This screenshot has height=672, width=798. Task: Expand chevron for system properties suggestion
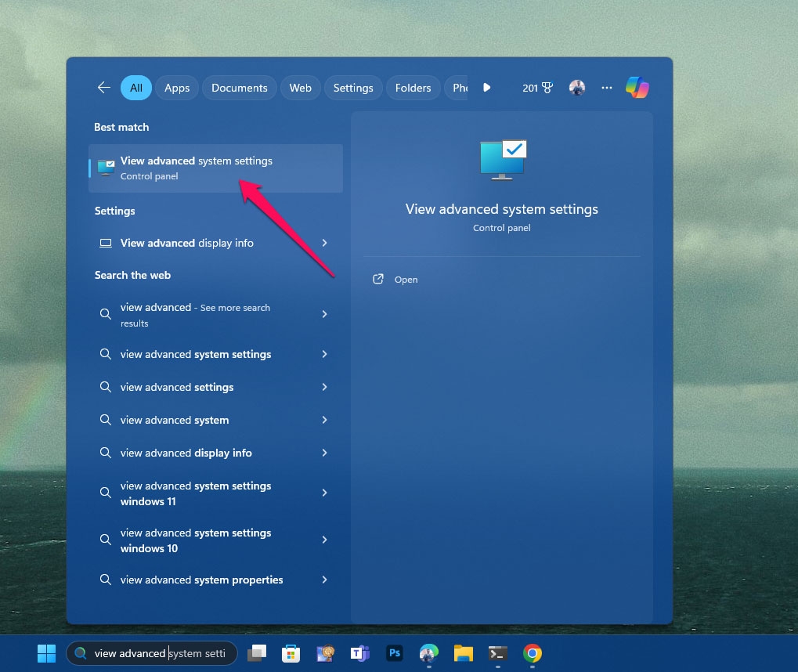[325, 580]
